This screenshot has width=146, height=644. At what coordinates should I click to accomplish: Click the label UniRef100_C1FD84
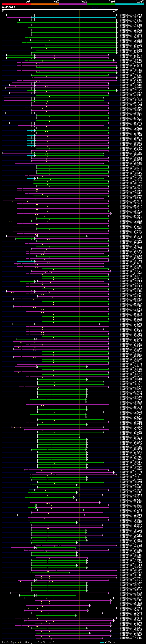click(131, 613)
